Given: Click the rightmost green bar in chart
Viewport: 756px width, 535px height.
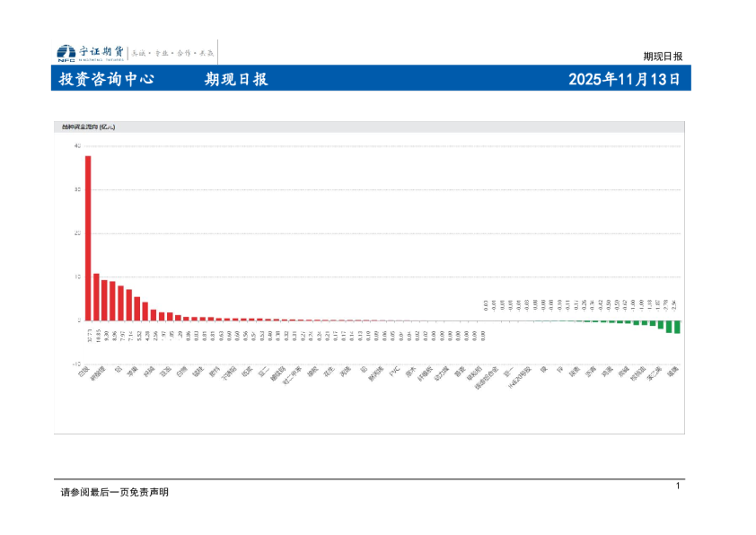Looking at the screenshot, I should (677, 327).
